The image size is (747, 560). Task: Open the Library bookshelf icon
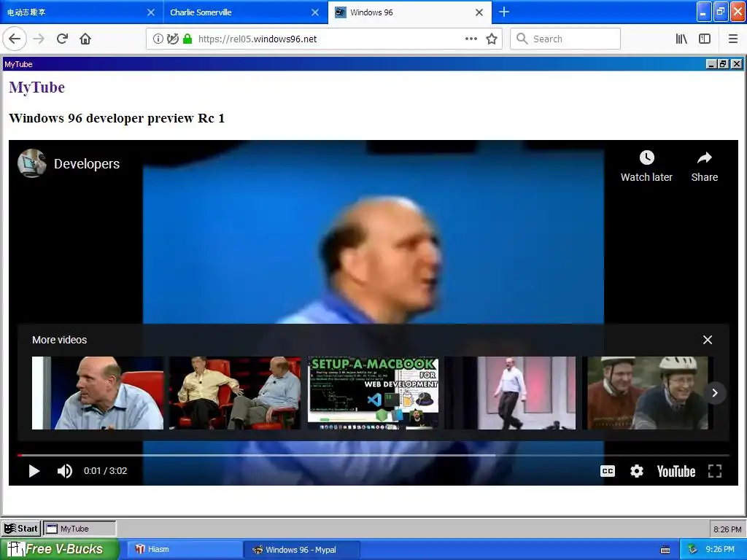681,39
